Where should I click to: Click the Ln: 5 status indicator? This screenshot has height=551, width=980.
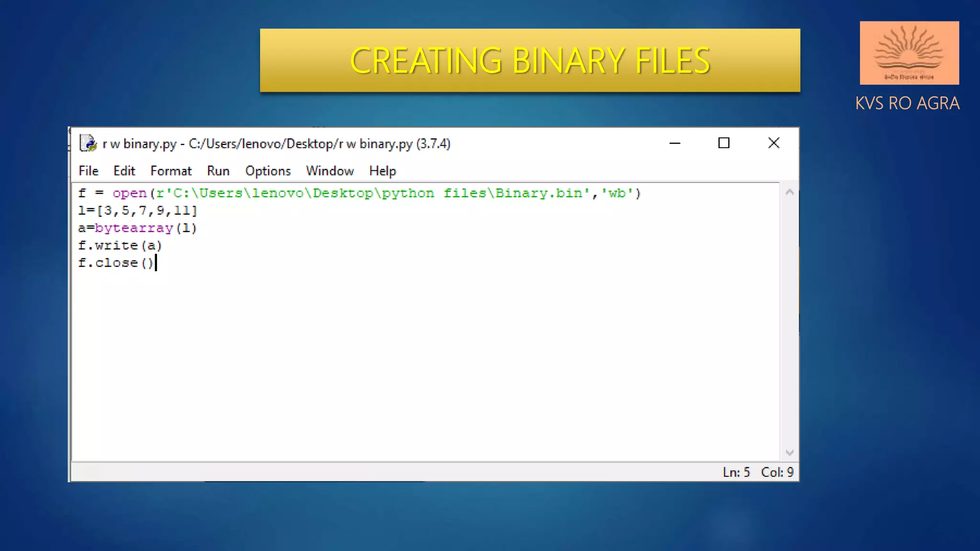(736, 472)
